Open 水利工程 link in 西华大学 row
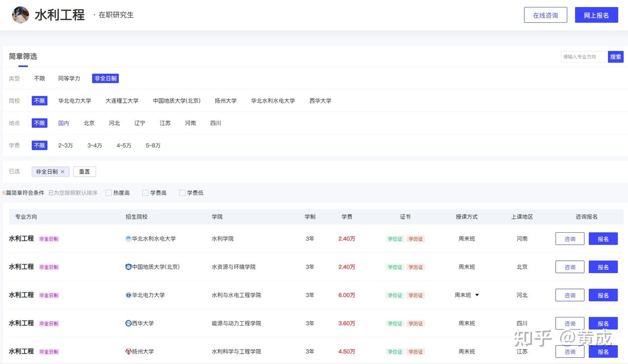 21,323
